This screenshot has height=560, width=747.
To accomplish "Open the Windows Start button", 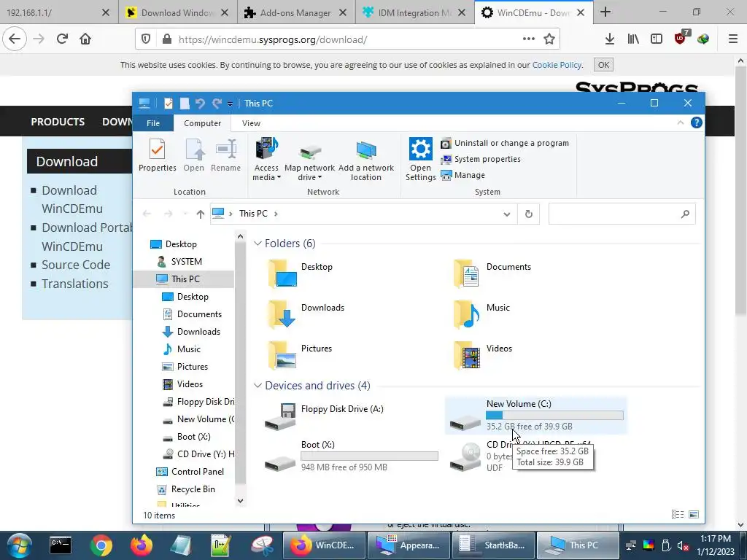I will point(20,545).
